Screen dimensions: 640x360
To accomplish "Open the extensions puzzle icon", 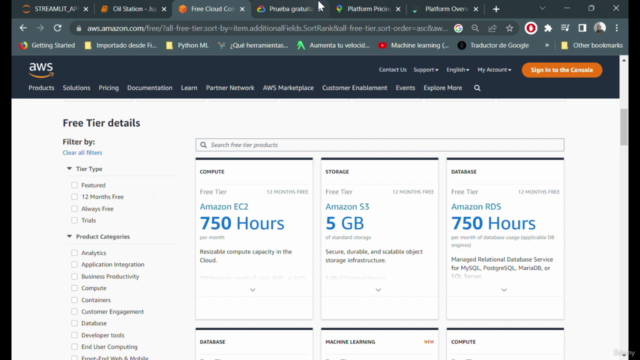I will (x=548, y=28).
